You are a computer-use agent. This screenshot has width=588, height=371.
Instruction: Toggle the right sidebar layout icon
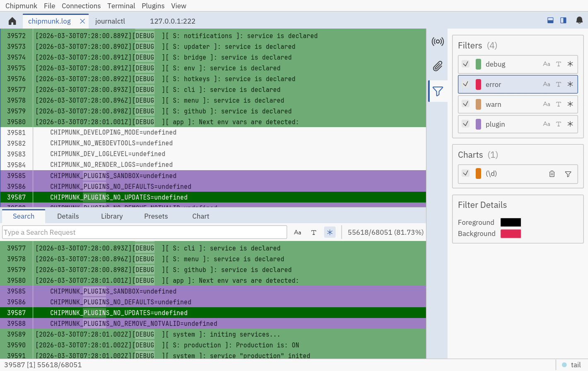click(x=563, y=20)
